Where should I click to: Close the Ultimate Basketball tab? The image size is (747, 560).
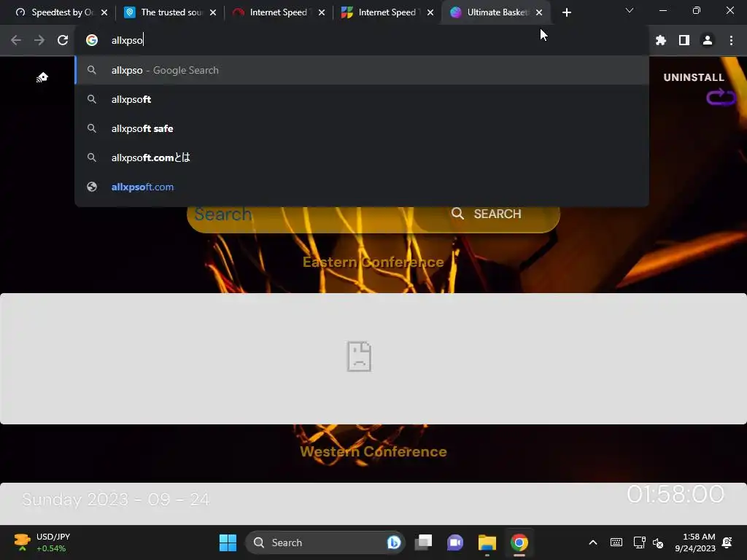coord(539,12)
